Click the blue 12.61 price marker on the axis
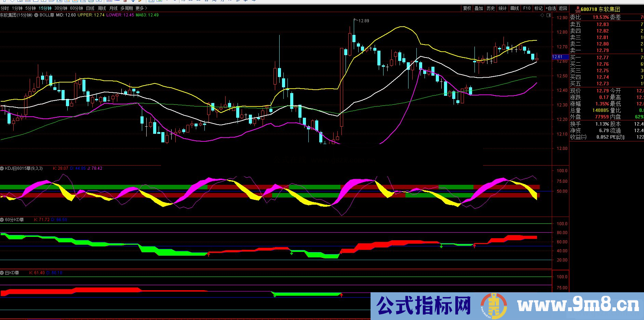Image resolution: width=644 pixels, height=320 pixels. point(558,57)
